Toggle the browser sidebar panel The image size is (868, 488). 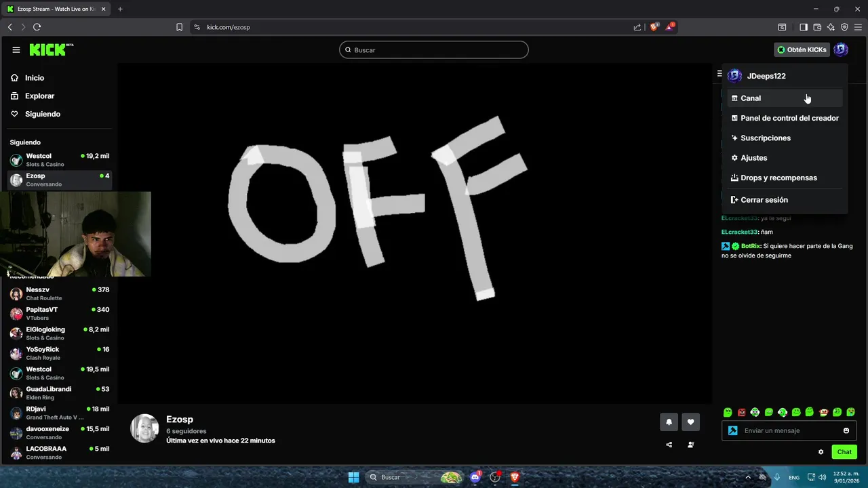(804, 27)
